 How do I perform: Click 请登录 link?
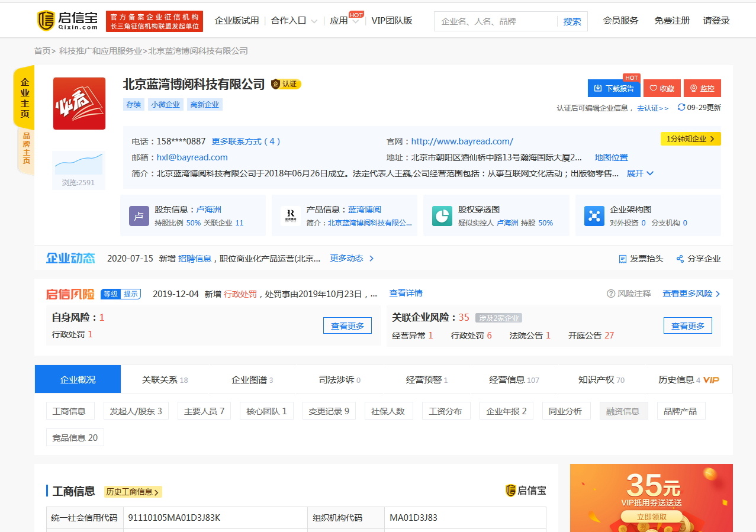[x=716, y=21]
